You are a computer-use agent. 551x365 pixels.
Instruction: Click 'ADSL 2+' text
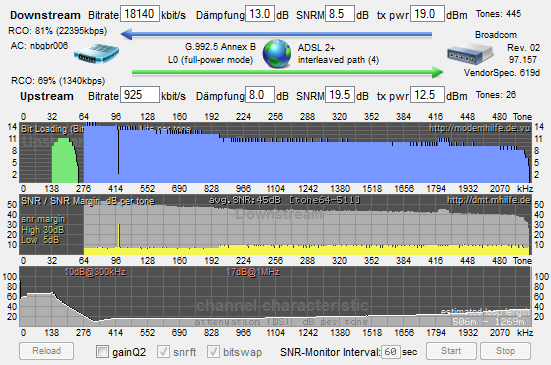click(316, 47)
